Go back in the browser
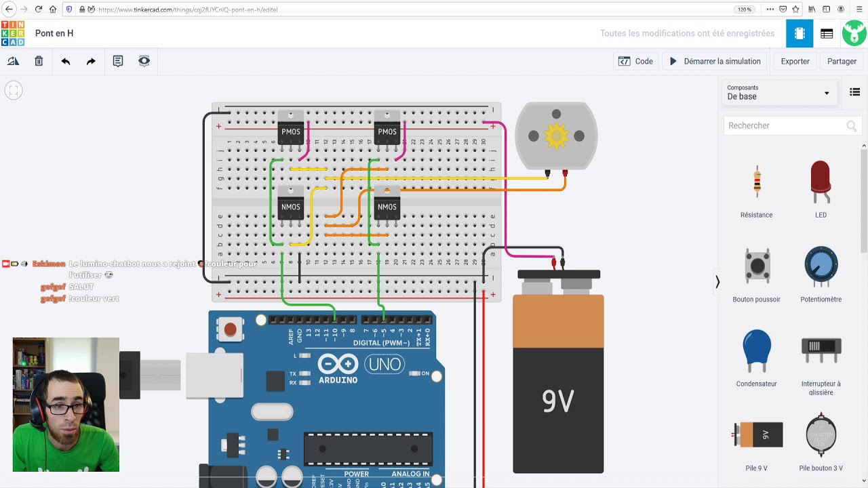Screen dimensions: 868x488 pos(9,9)
